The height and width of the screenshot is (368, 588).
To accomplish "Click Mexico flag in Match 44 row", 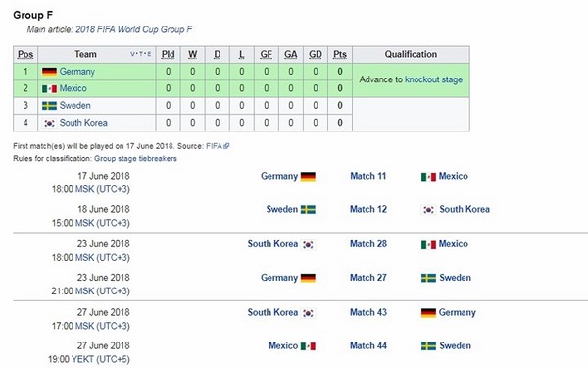I will 308,346.
